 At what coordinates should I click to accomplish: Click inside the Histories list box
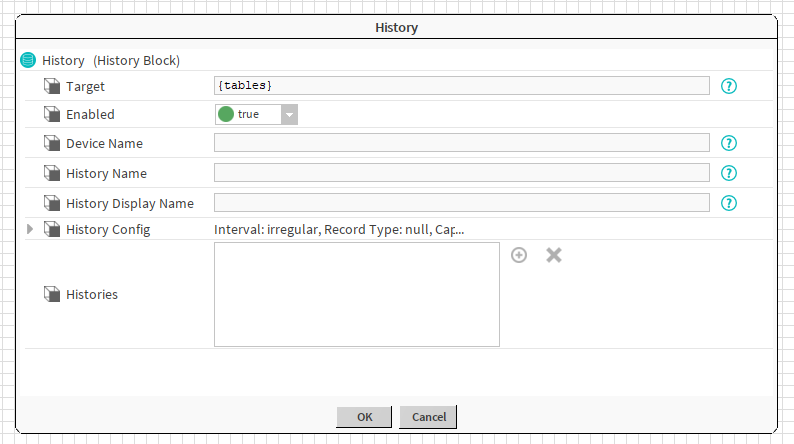click(x=356, y=295)
